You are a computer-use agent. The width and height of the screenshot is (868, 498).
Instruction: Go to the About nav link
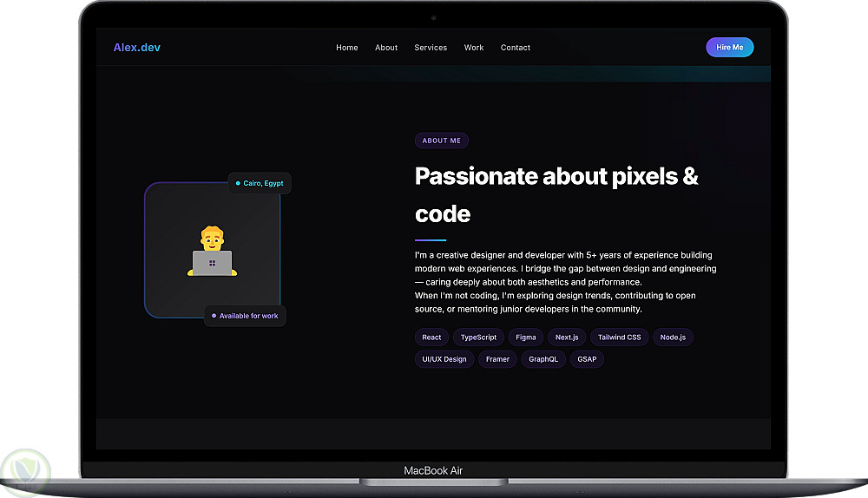coord(386,48)
